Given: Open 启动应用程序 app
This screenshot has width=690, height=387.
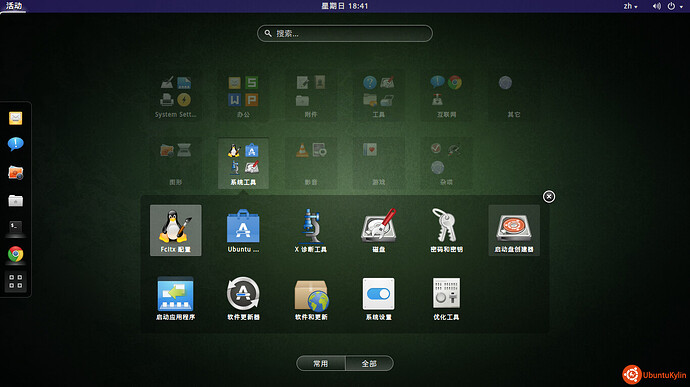Looking at the screenshot, I should click(x=176, y=298).
